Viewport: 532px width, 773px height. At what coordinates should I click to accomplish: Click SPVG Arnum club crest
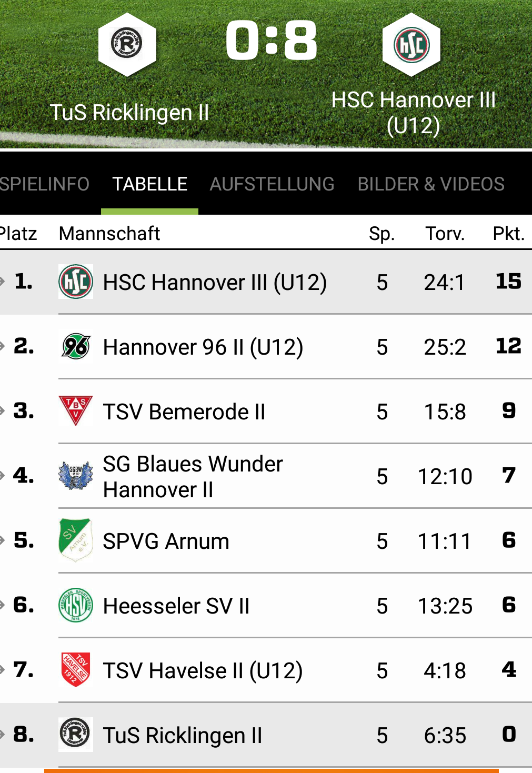76,540
